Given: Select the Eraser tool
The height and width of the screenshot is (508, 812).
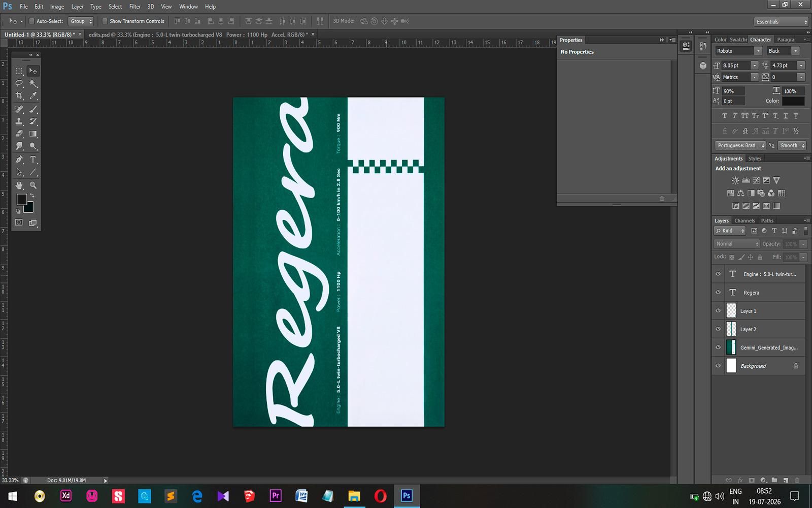Looking at the screenshot, I should click(x=19, y=134).
